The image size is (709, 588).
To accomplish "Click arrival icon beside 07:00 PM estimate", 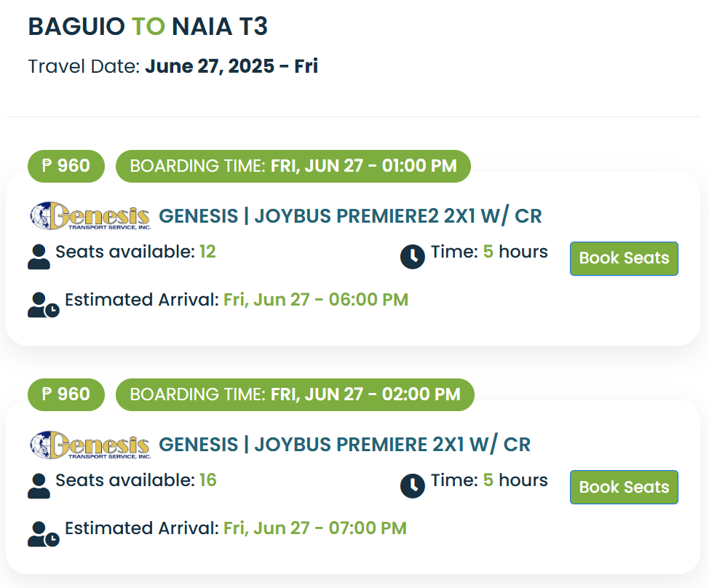I will (x=44, y=534).
